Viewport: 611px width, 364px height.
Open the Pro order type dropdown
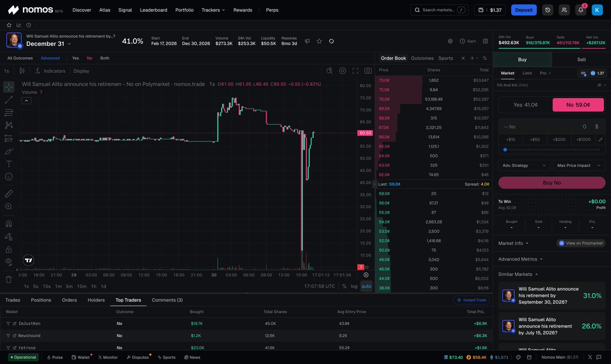pyautogui.click(x=545, y=73)
